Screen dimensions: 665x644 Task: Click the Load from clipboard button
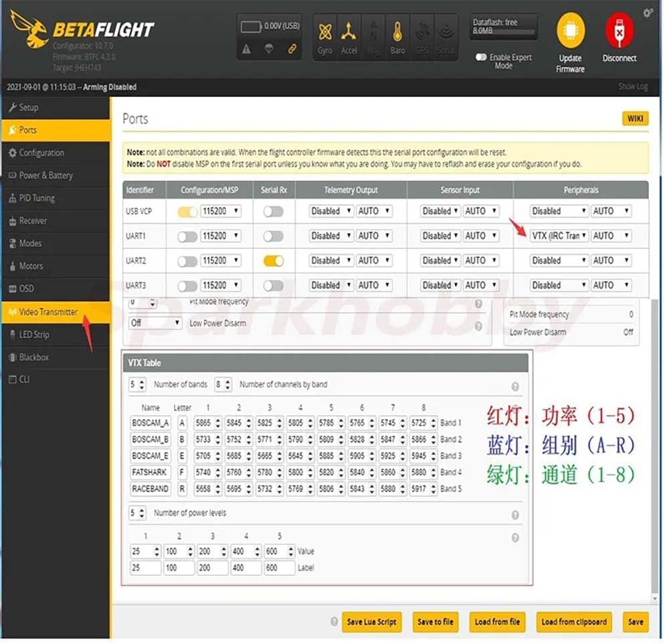574,622
